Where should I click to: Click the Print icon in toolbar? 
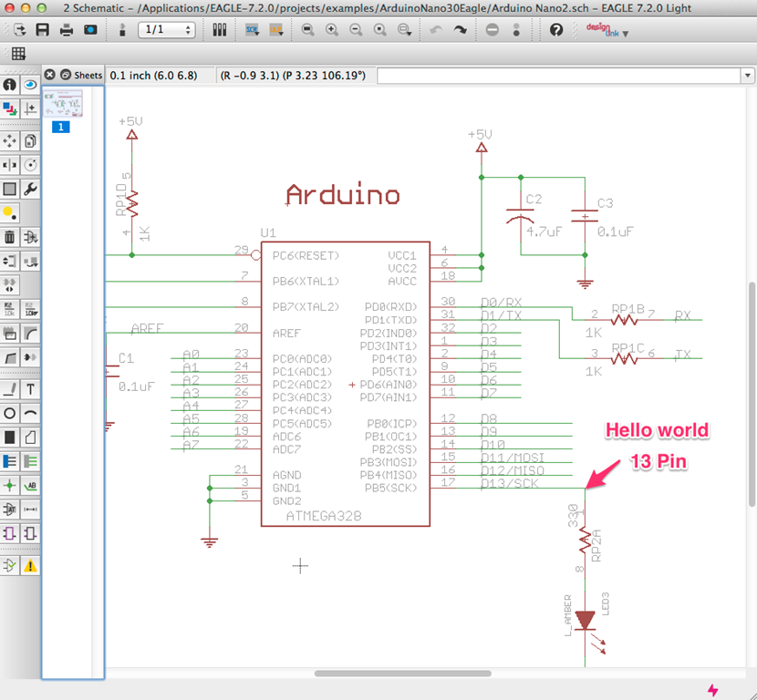[67, 29]
